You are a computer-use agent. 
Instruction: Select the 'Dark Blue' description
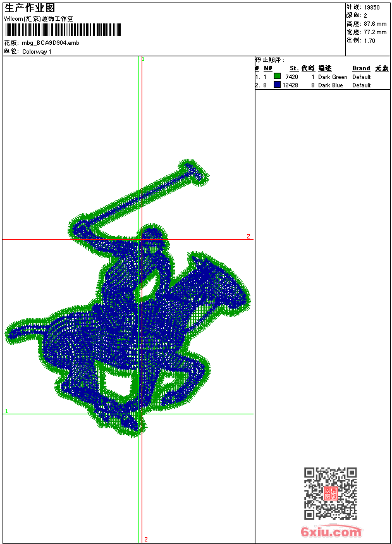(x=331, y=85)
